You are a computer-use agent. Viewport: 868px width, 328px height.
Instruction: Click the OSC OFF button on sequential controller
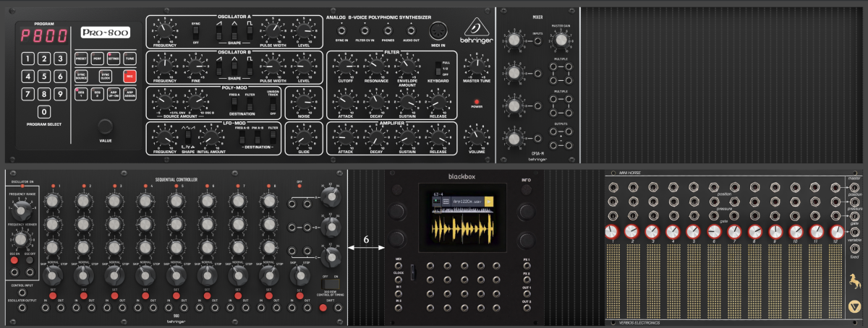[29, 260]
